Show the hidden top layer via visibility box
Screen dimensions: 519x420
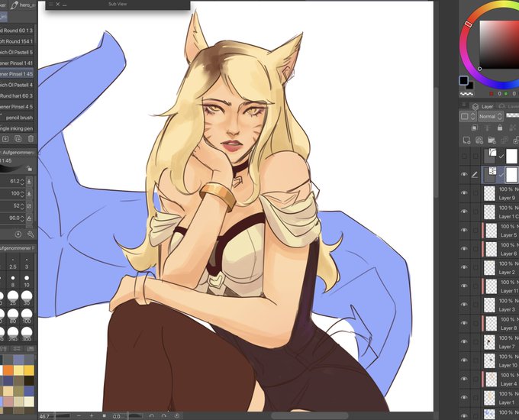(464, 156)
